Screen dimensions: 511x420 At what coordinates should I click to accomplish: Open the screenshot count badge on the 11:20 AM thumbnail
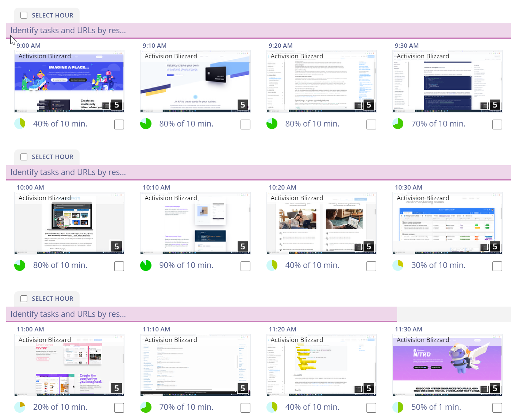369,389
